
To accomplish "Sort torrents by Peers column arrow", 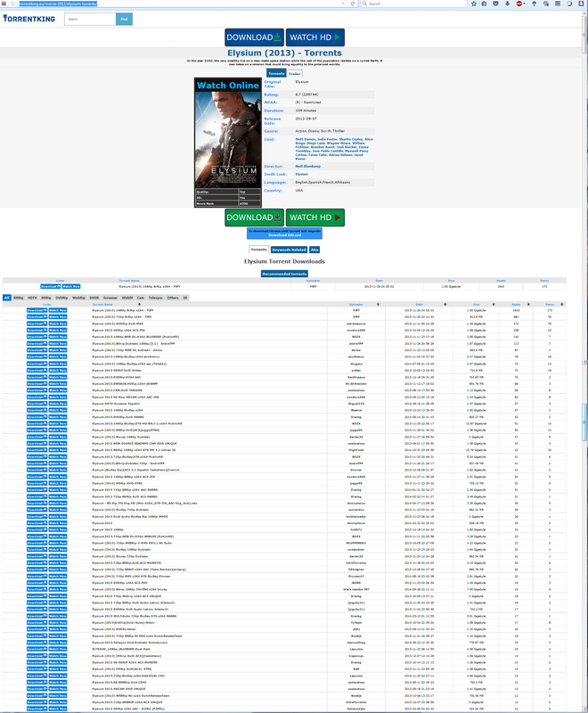I will [562, 304].
